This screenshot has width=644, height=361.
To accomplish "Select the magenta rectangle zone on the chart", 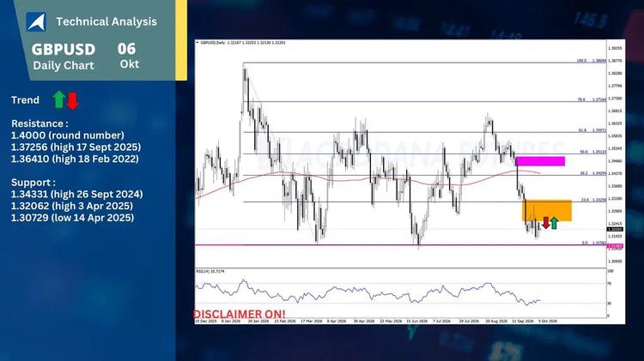I will (x=540, y=161).
